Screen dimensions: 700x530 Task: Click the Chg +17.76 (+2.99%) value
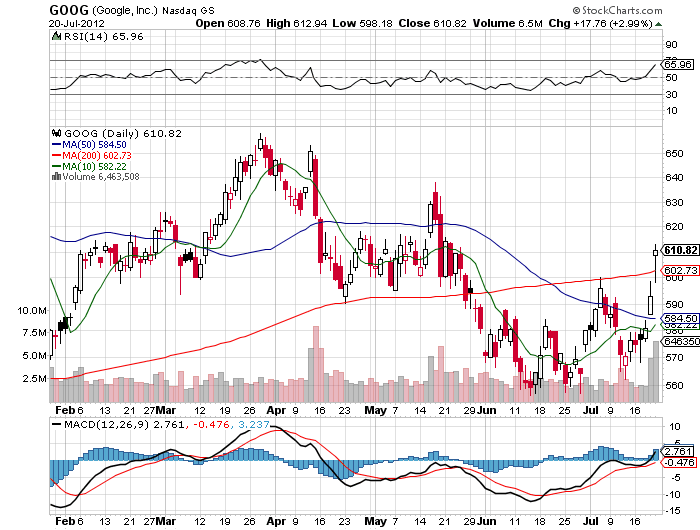(600, 23)
